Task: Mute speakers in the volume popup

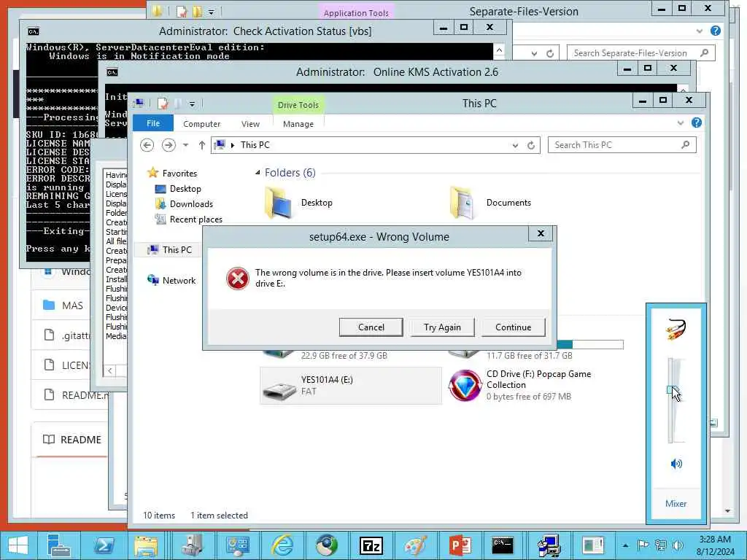Action: point(676,463)
